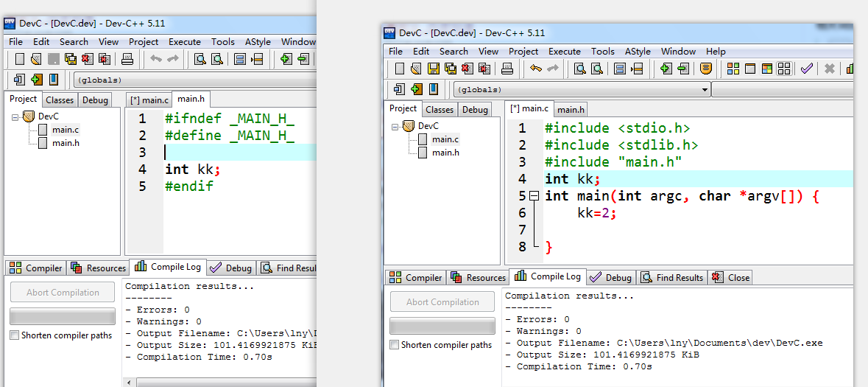The image size is (868, 387).
Task: Click green plus Add to Project, left window
Action: [x=286, y=59]
